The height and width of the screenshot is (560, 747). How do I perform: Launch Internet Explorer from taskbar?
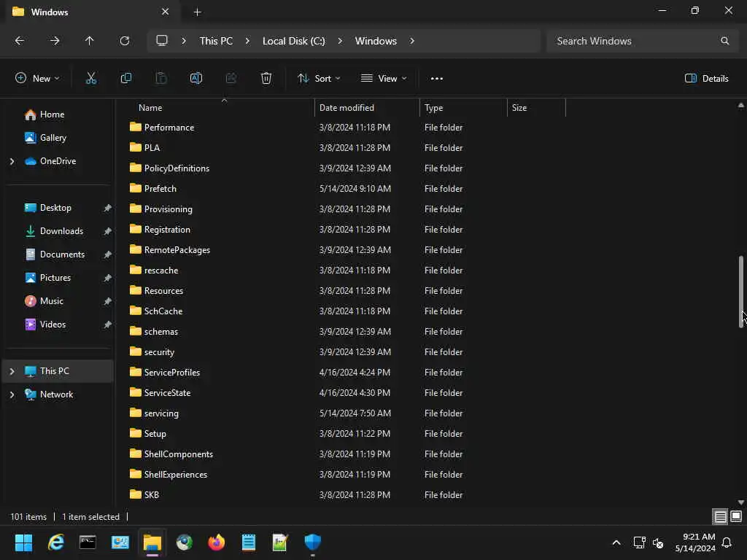55,542
